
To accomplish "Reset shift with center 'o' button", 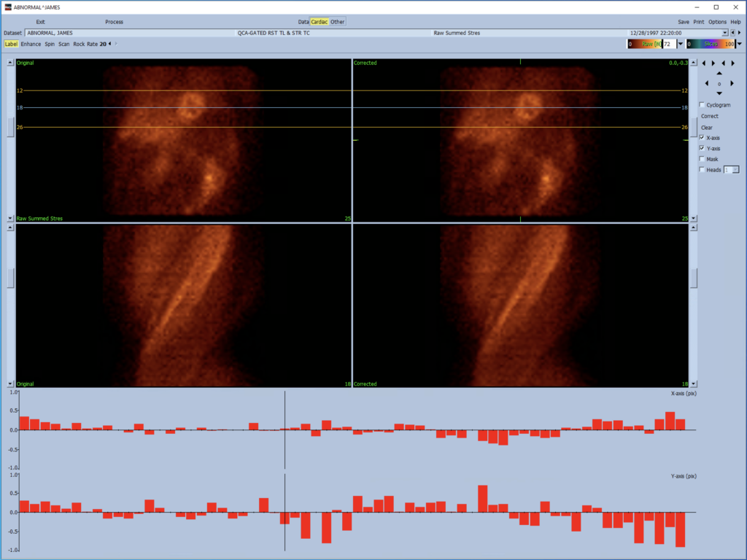I will 719,84.
